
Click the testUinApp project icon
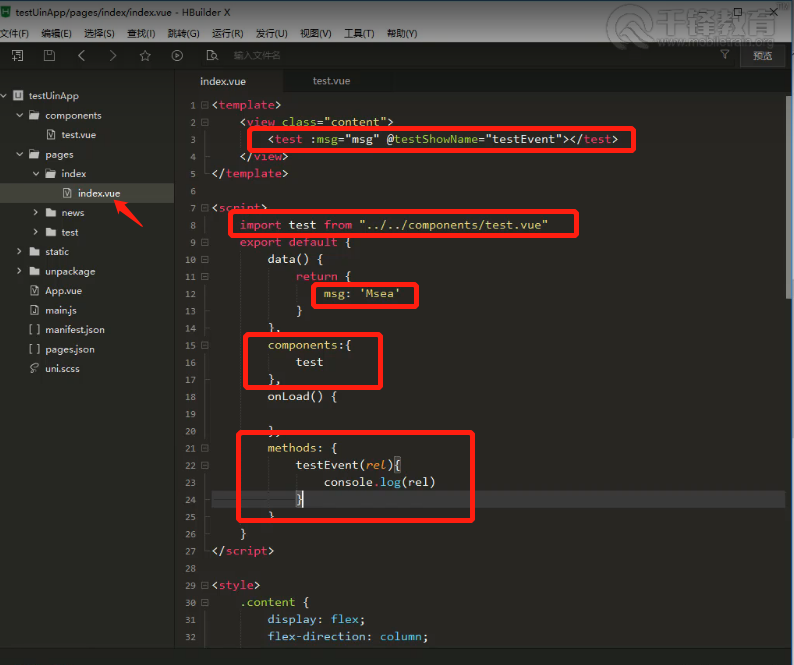pos(18,95)
